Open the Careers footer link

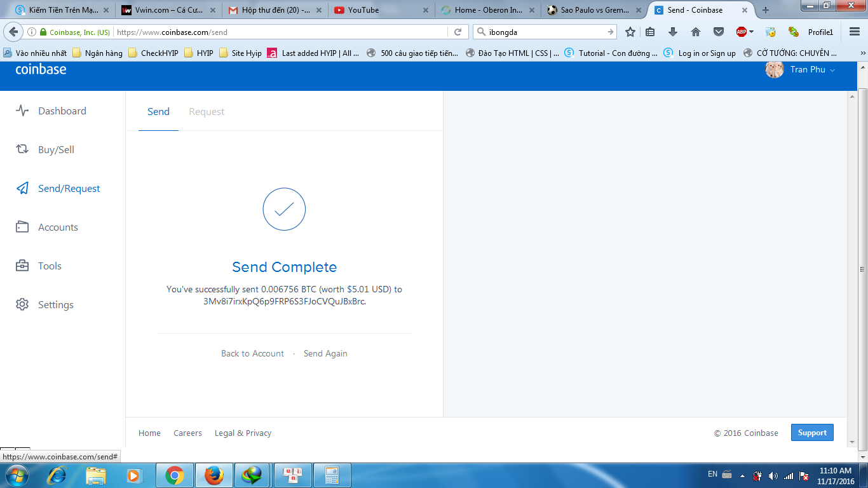click(187, 433)
